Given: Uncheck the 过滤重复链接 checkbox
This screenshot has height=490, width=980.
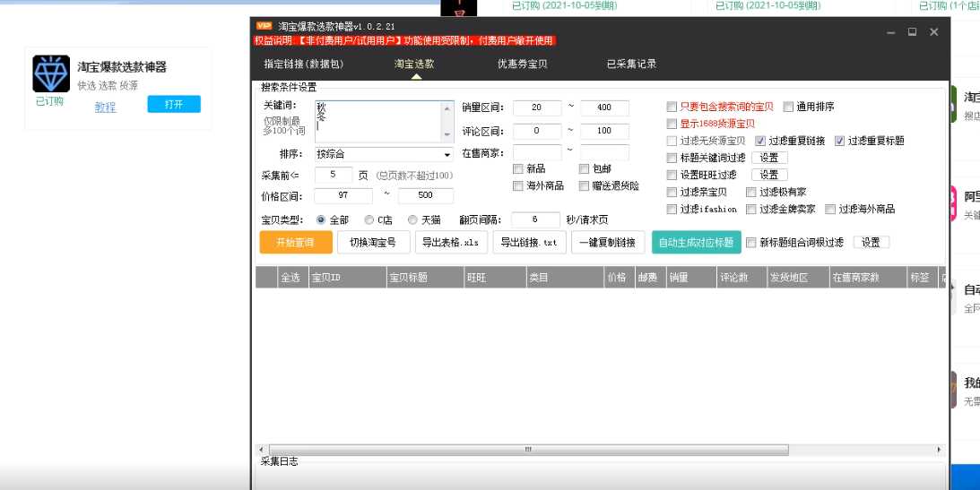Looking at the screenshot, I should (760, 141).
